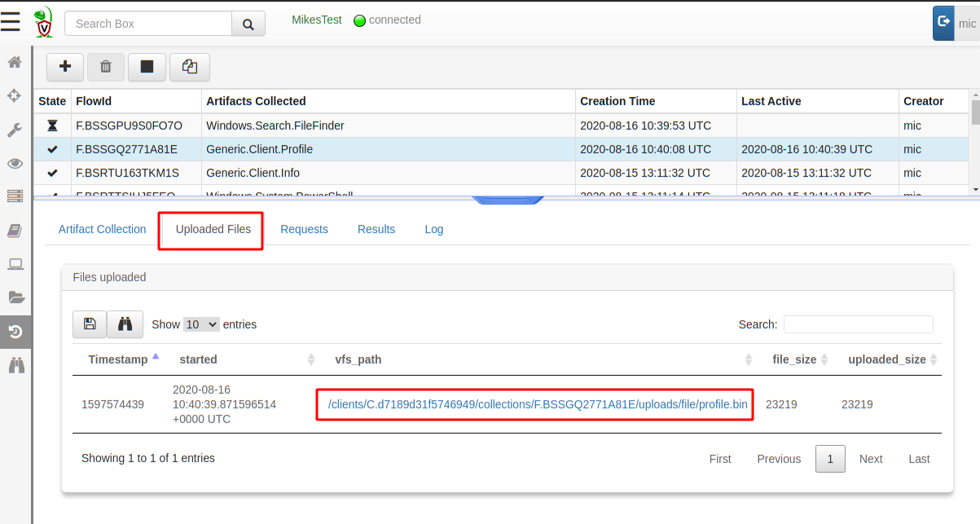Sort by file_size column header
Viewport: 980px width, 524px height.
(793, 359)
